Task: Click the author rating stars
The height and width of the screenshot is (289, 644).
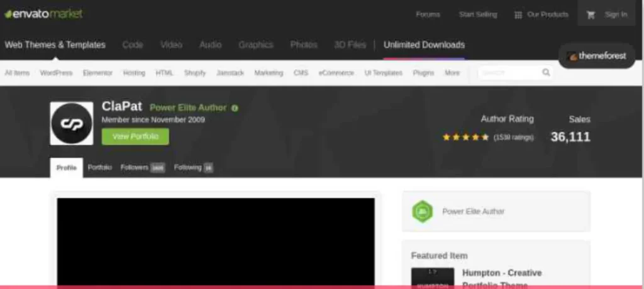Action: coord(466,137)
